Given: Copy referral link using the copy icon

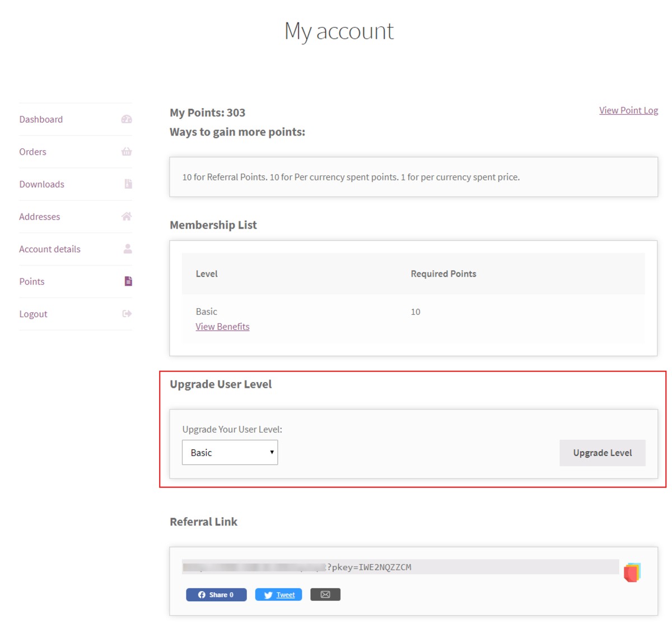Looking at the screenshot, I should tap(632, 573).
